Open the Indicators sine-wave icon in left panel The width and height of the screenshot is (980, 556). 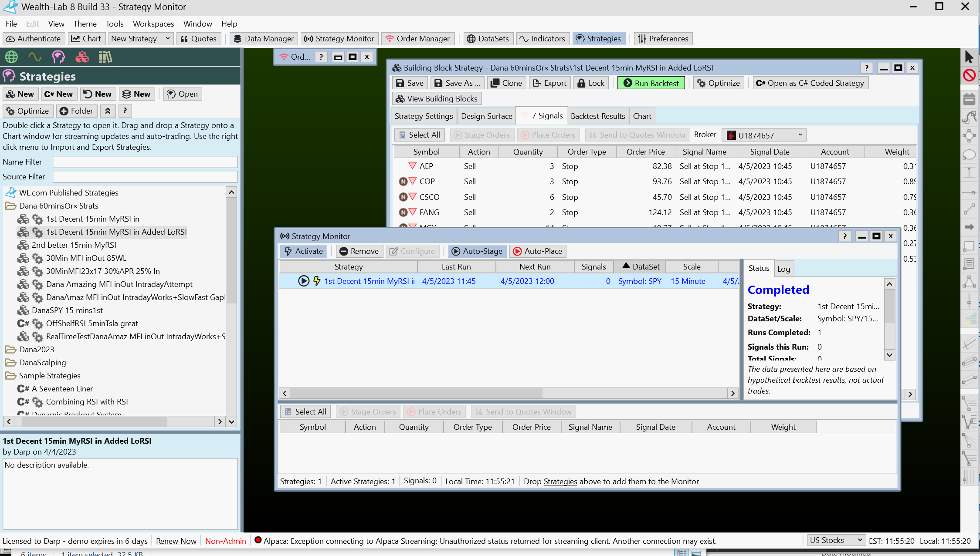(x=35, y=57)
